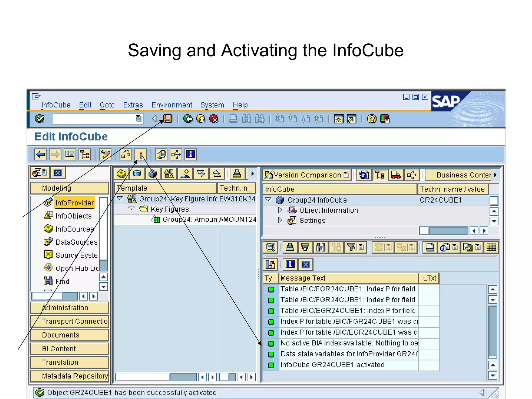Click the Translation section button
The image size is (532, 399).
(69, 362)
